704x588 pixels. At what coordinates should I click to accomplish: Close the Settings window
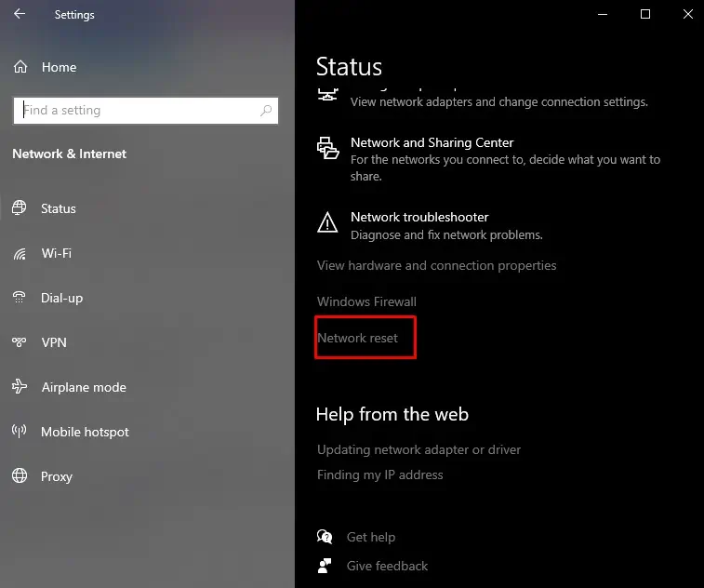688,14
